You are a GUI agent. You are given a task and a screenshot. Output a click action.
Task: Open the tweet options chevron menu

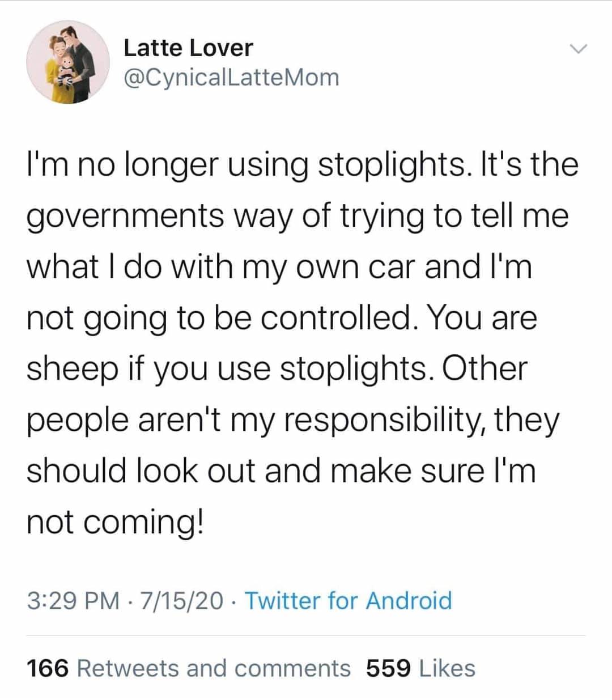[x=577, y=49]
